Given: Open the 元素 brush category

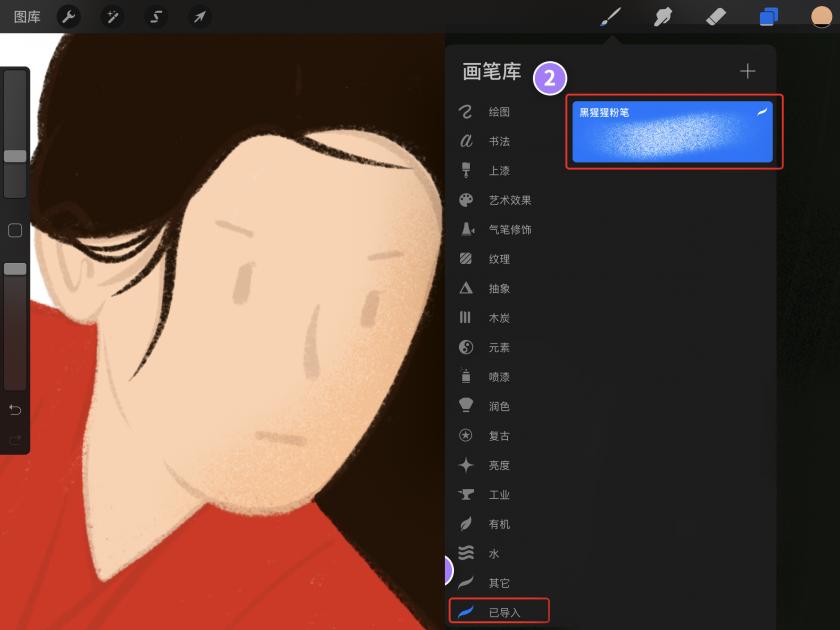Looking at the screenshot, I should [x=499, y=348].
